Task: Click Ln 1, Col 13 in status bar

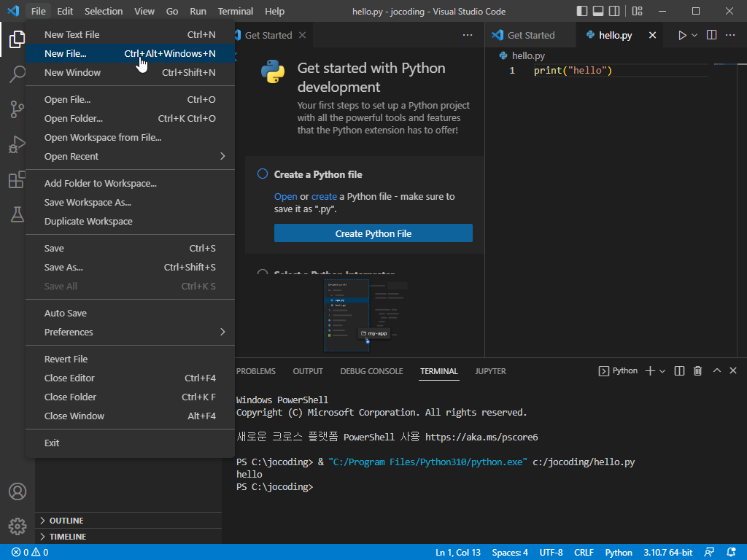Action: pos(458,553)
